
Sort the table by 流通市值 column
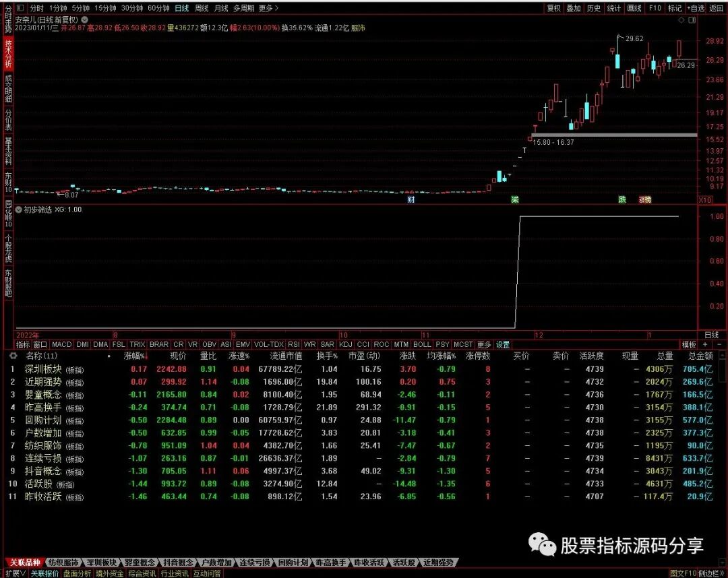pyautogui.click(x=286, y=356)
